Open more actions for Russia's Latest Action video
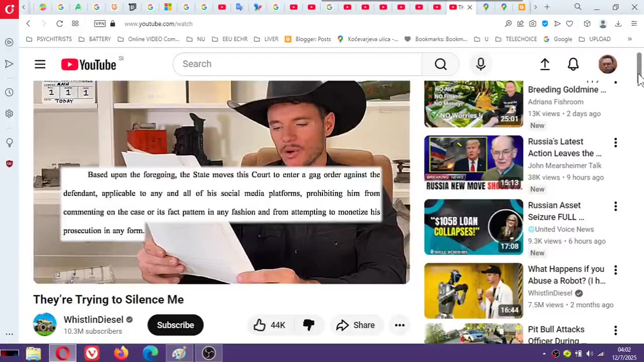The image size is (644, 362). (615, 143)
